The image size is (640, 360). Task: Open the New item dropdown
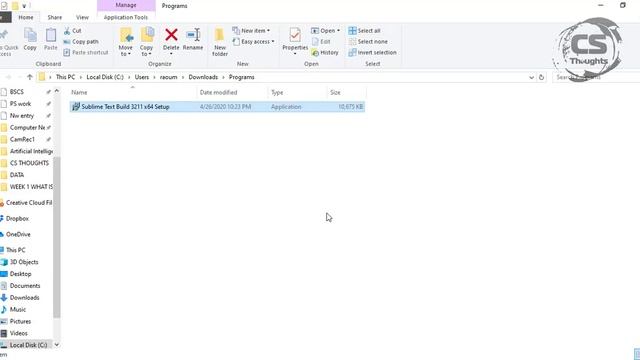point(251,31)
